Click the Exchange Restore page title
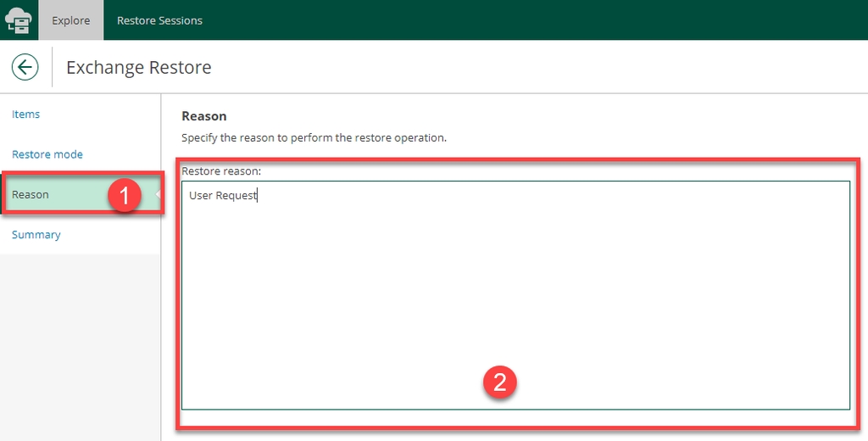This screenshot has height=441, width=868. [x=139, y=67]
